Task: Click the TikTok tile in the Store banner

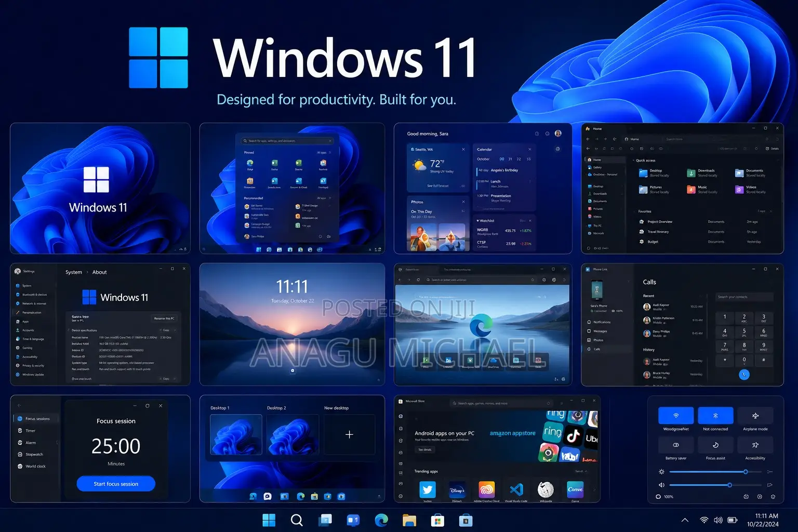Action: point(573,435)
